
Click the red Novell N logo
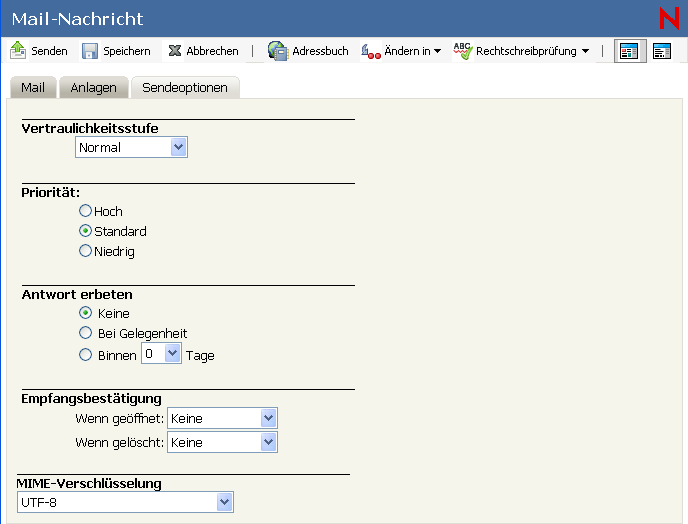click(x=669, y=18)
